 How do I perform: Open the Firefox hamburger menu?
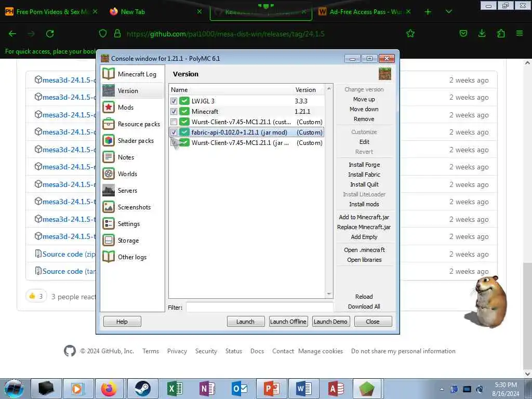pyautogui.click(x=520, y=33)
